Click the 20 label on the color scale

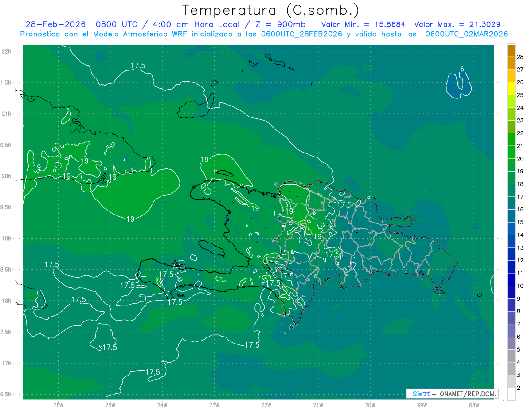pos(520,158)
